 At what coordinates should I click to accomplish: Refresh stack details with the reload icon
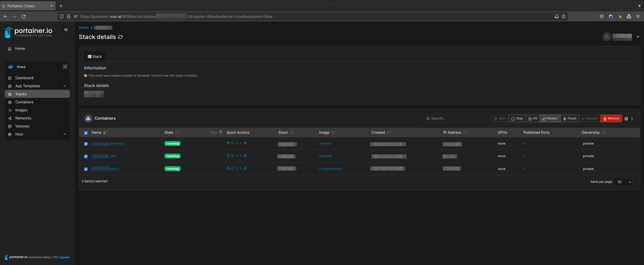(120, 37)
